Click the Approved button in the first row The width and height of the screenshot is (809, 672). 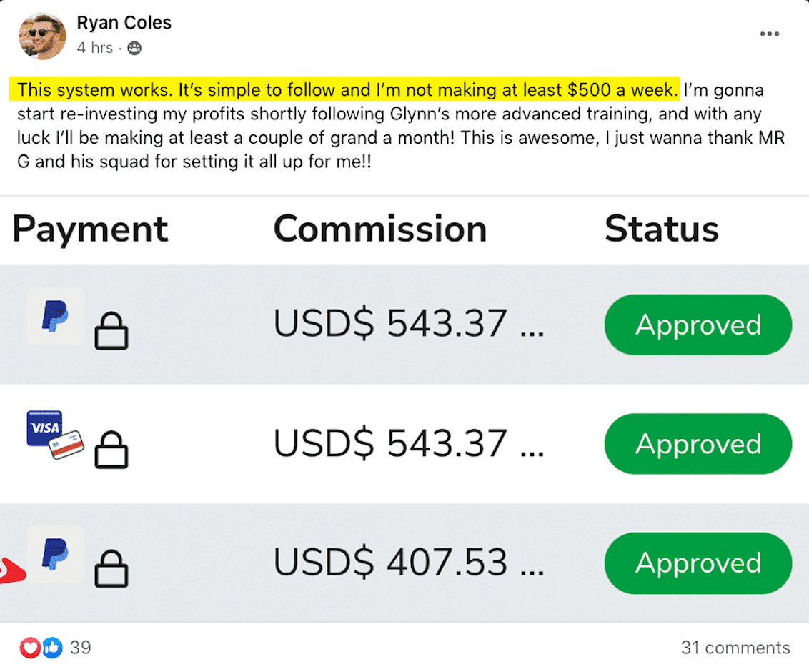698,325
